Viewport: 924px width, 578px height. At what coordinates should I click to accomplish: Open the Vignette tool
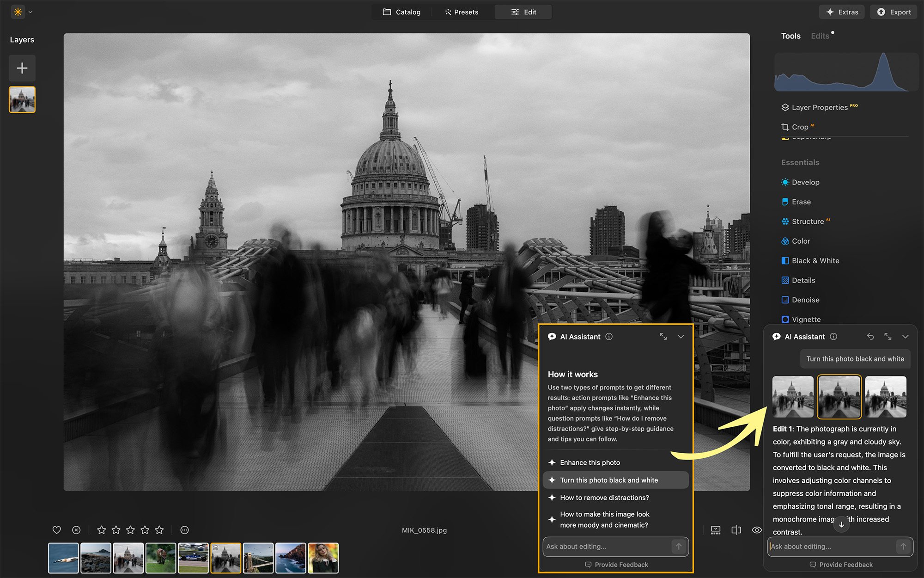click(806, 319)
